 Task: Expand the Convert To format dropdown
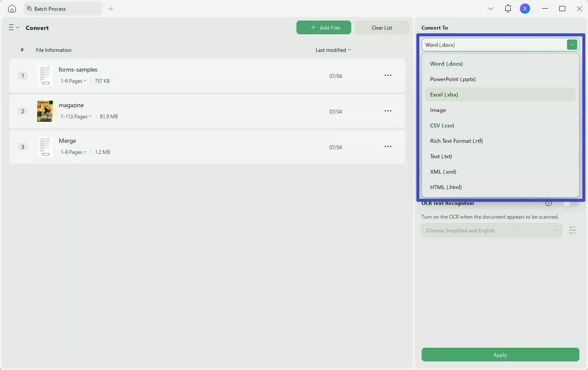pyautogui.click(x=572, y=44)
